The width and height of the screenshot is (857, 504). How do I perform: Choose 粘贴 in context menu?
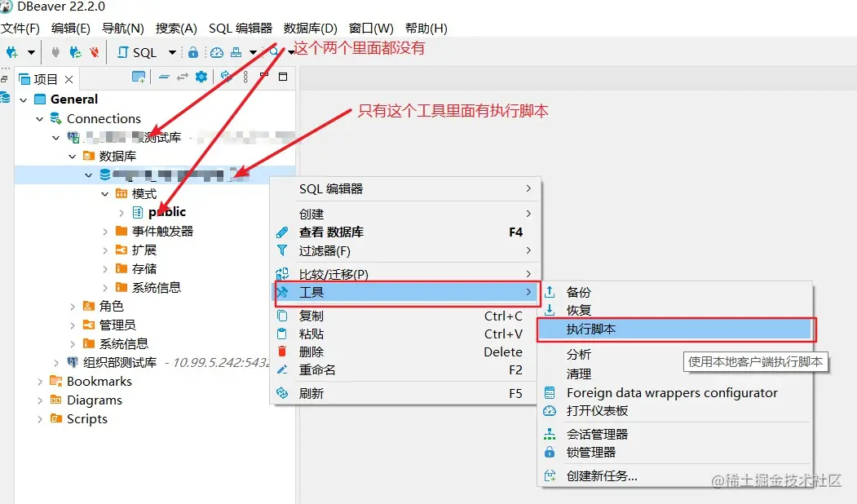point(405,334)
